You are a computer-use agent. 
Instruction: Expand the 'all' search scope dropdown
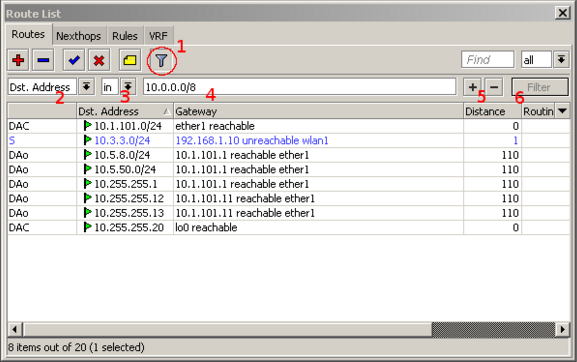(561, 60)
